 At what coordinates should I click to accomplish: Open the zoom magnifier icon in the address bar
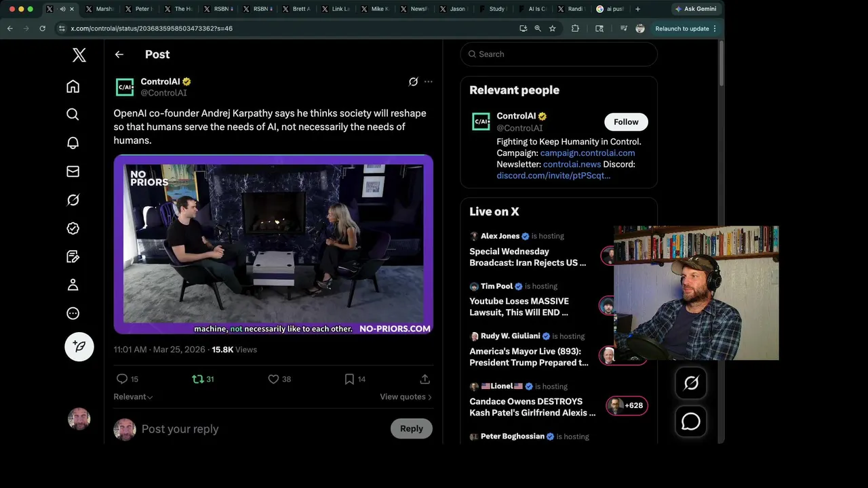pyautogui.click(x=538, y=28)
